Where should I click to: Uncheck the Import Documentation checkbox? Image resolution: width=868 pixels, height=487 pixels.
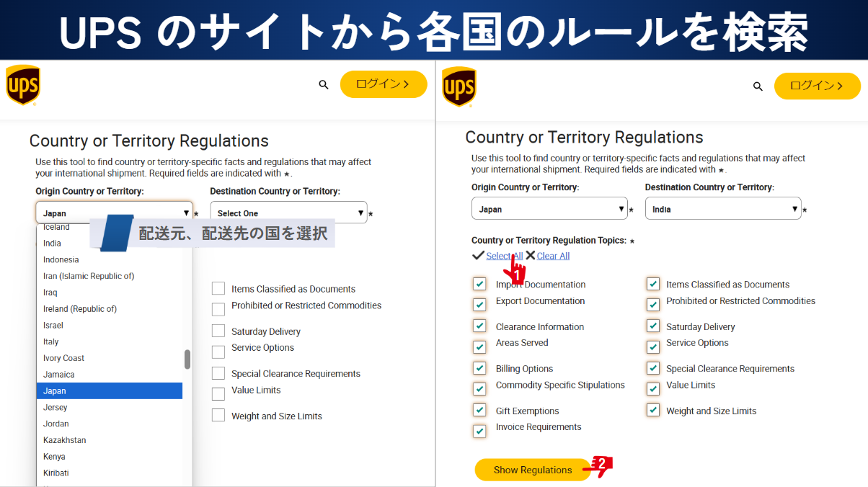point(479,284)
